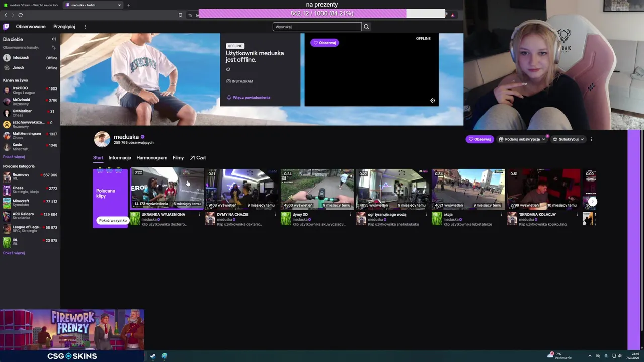Screen dimensions: 644x362
Task: Open ARC Raiders category in sidebar
Action: (x=30, y=216)
